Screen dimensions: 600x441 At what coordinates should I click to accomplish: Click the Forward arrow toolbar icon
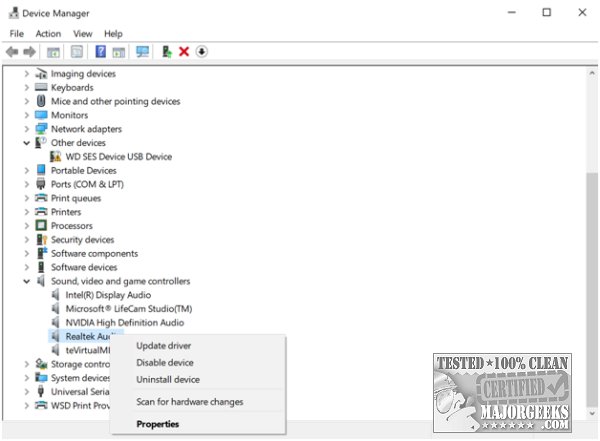click(29, 52)
